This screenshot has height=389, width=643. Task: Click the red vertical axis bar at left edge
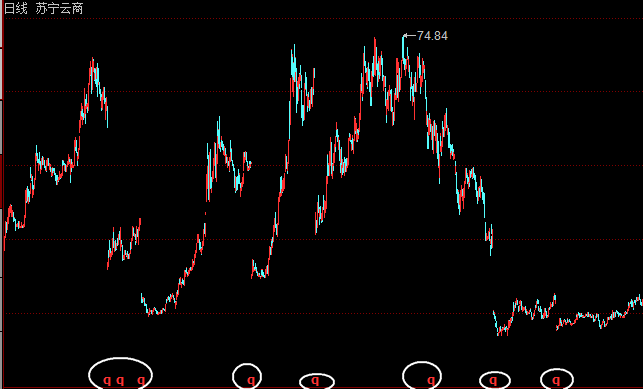pos(2,194)
